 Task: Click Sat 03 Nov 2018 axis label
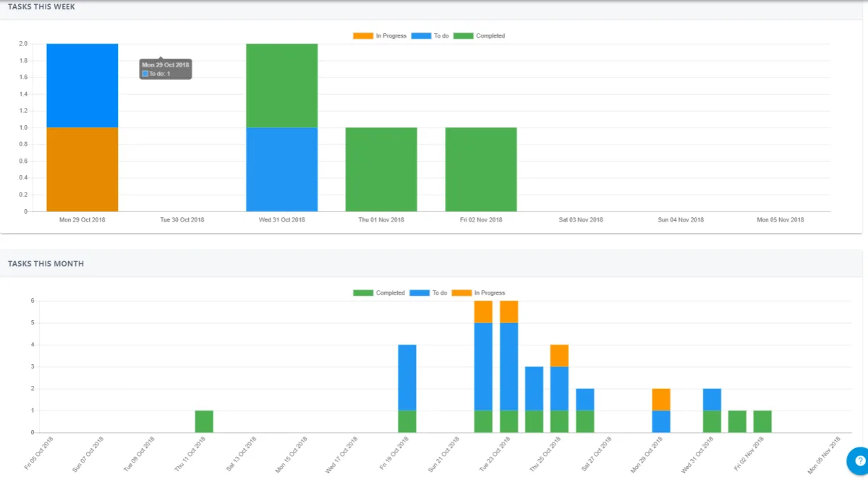(x=581, y=219)
